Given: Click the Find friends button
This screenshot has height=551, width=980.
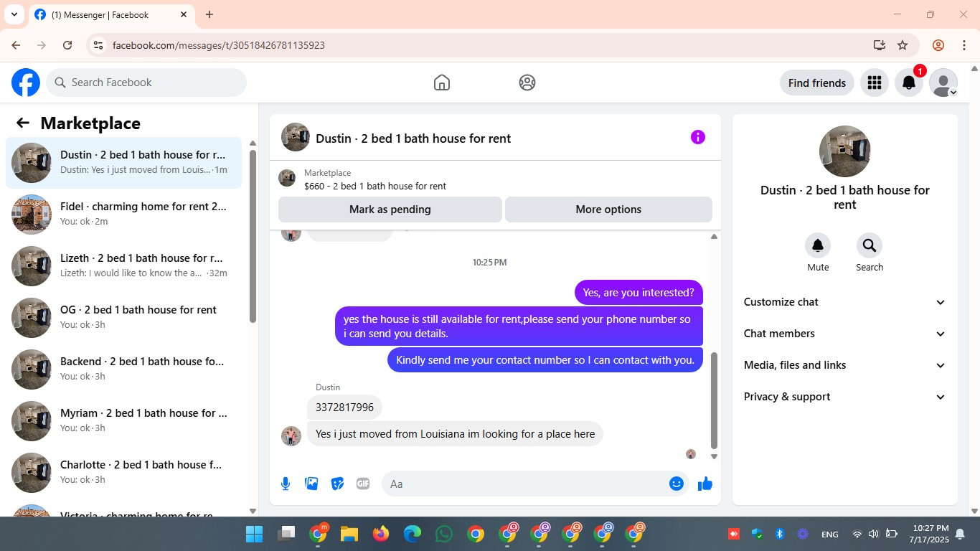Looking at the screenshot, I should pyautogui.click(x=817, y=83).
